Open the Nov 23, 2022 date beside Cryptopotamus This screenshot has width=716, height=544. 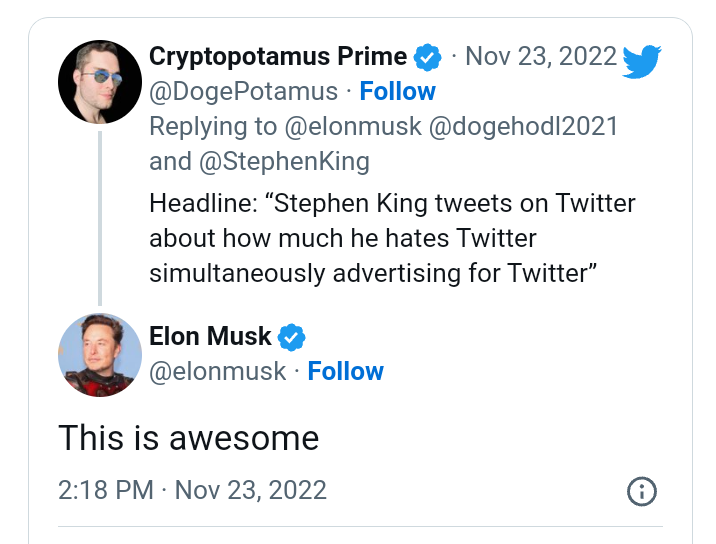541,56
